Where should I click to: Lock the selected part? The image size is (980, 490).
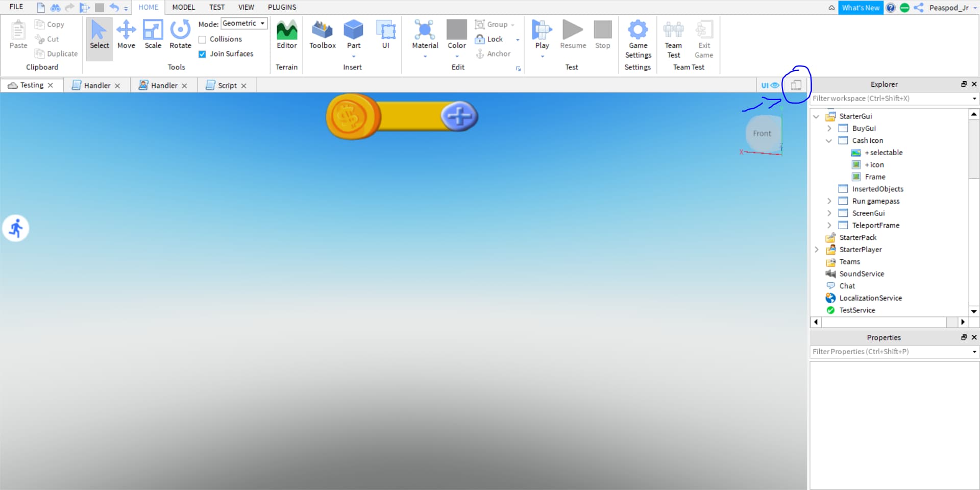click(489, 39)
